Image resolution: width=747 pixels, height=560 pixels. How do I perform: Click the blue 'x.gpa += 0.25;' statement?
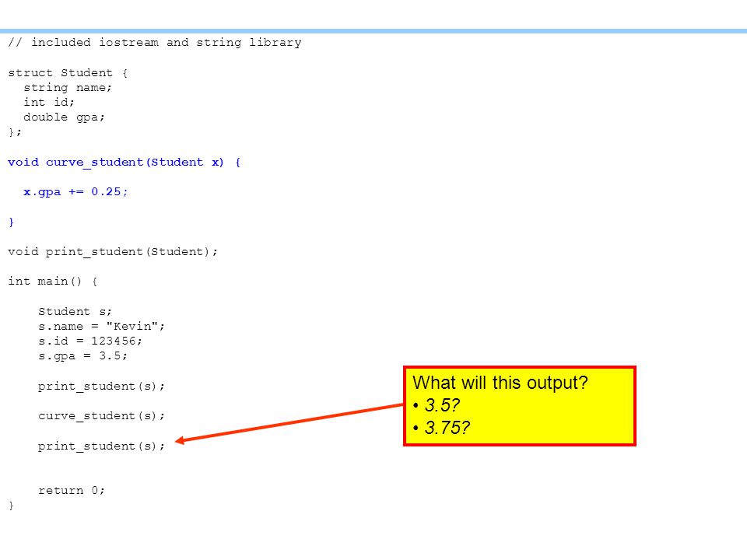pos(75,192)
